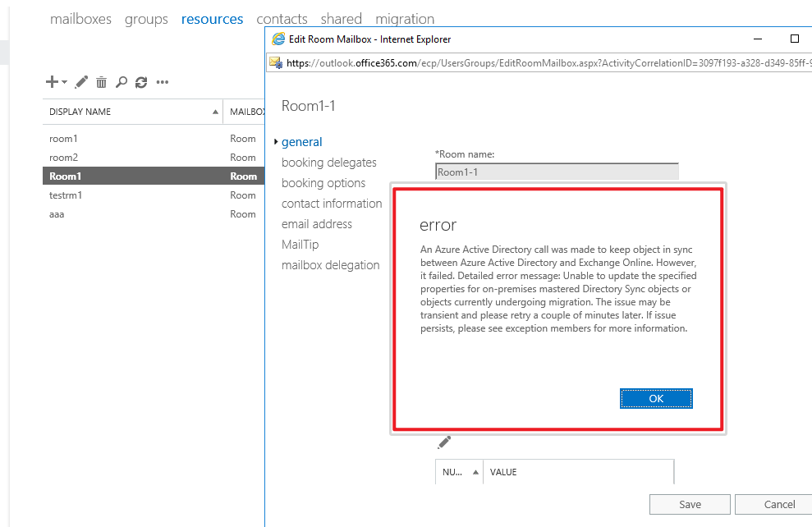Image resolution: width=812 pixels, height=527 pixels.
Task: Click the MAILBOX column header
Action: click(x=244, y=112)
